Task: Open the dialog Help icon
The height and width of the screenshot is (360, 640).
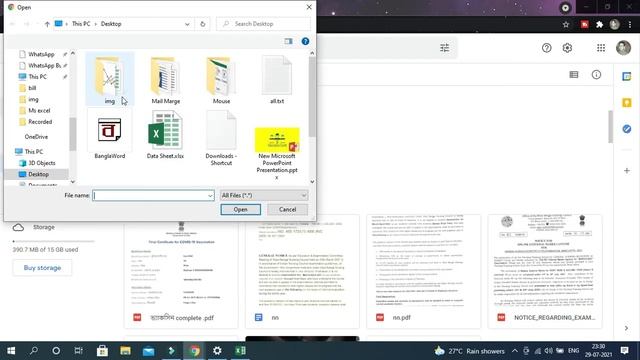Action: click(x=305, y=41)
